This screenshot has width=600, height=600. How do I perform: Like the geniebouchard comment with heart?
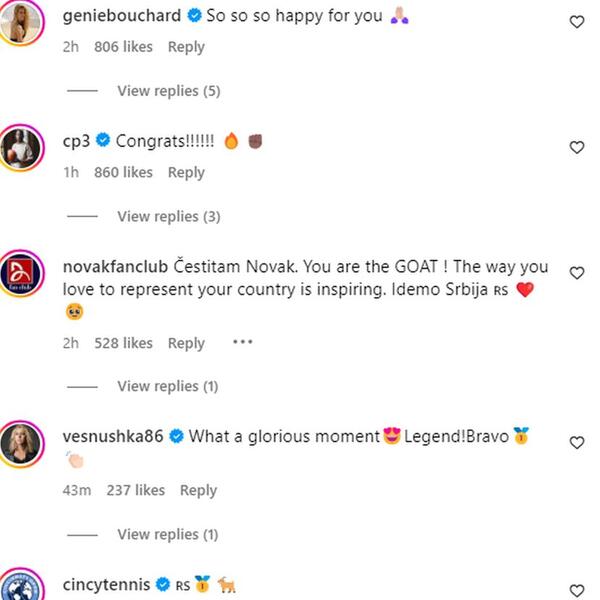pos(576,21)
